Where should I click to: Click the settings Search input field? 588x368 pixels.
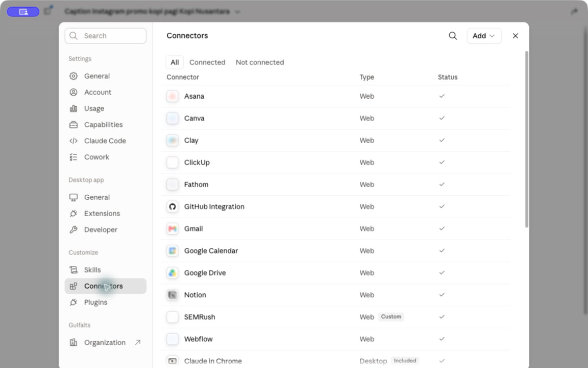click(105, 36)
